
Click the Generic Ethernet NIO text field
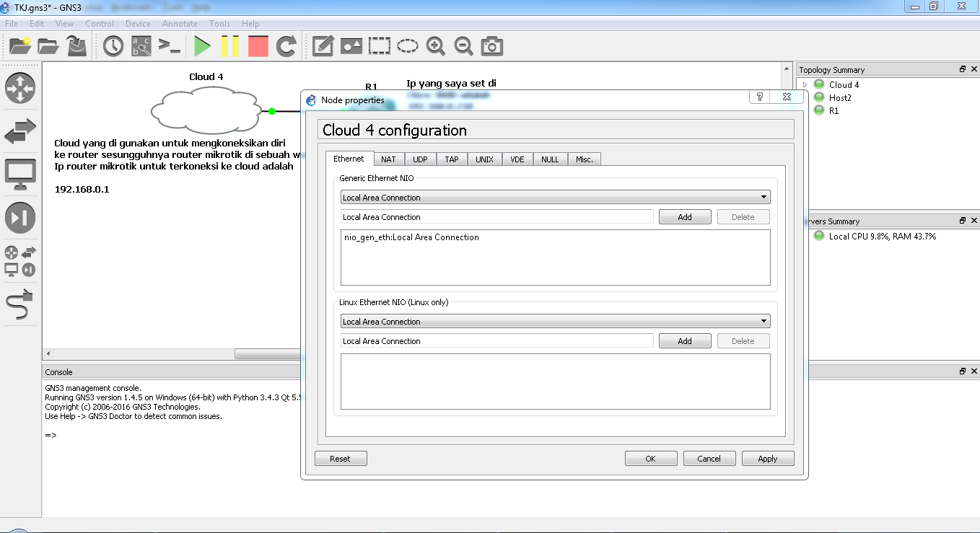pyautogui.click(x=497, y=216)
